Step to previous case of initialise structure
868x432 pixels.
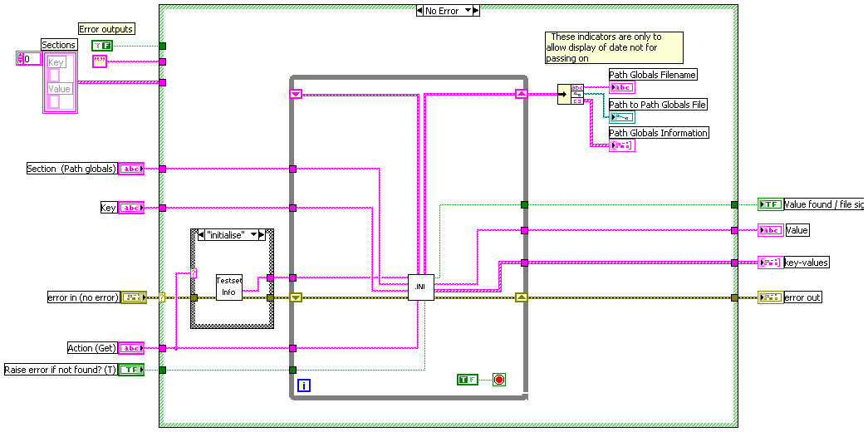200,234
